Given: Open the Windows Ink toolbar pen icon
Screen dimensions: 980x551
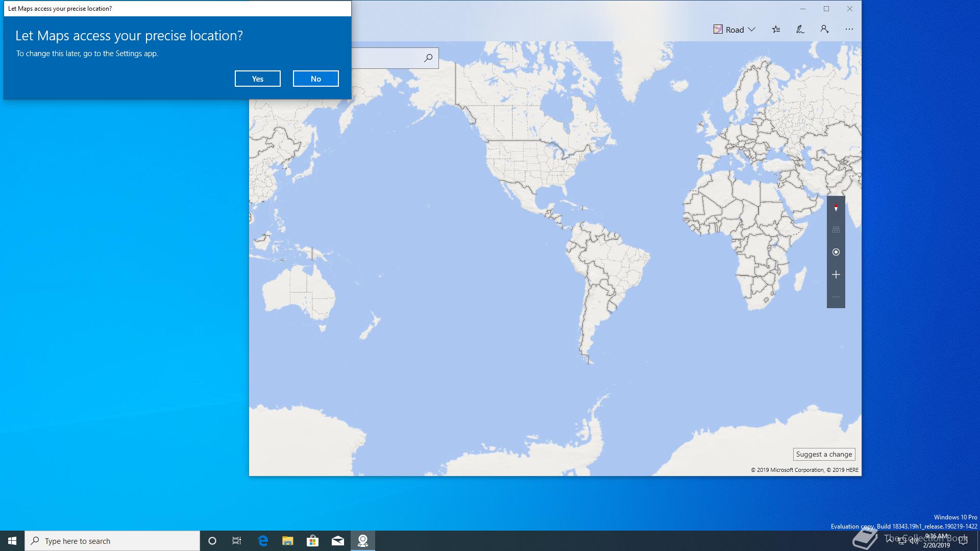Looking at the screenshot, I should point(800,30).
